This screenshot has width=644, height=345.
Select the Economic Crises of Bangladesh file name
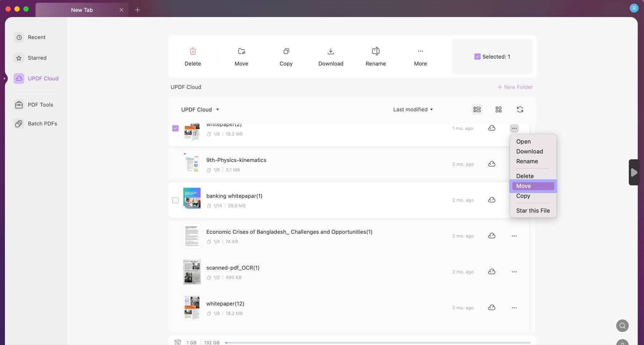[289, 232]
